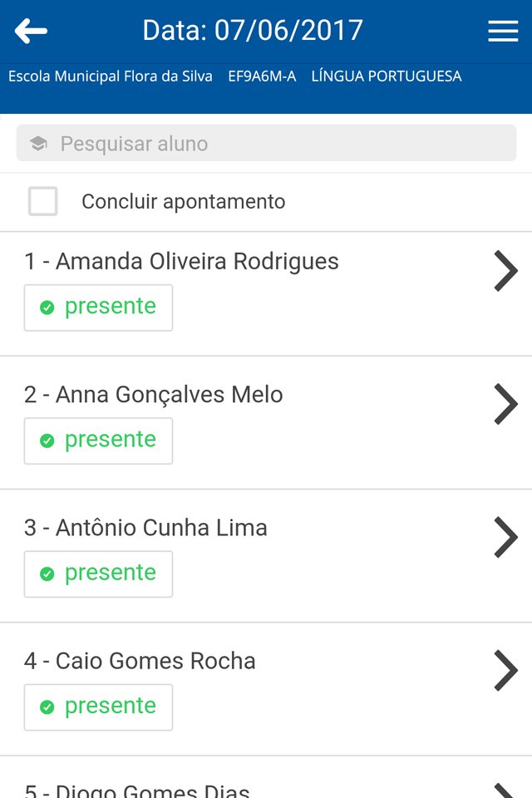The height and width of the screenshot is (798, 532).
Task: Click the graduation cap search icon
Action: [38, 144]
